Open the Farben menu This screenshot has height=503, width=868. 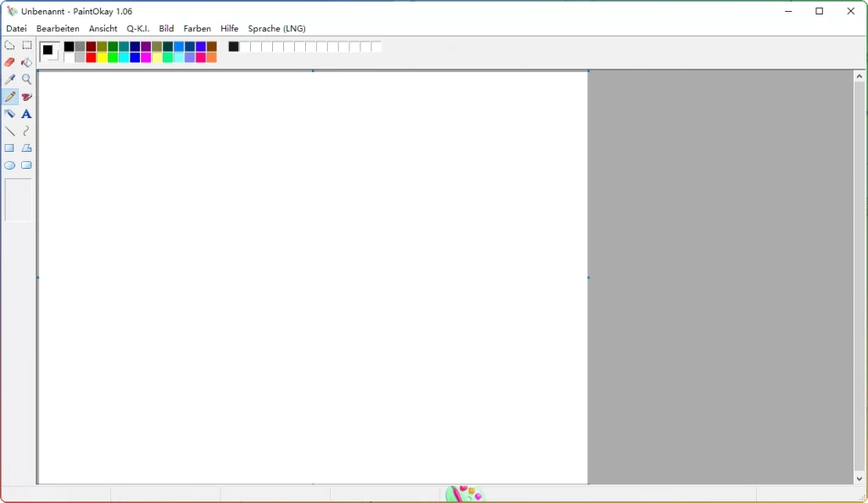(x=197, y=28)
